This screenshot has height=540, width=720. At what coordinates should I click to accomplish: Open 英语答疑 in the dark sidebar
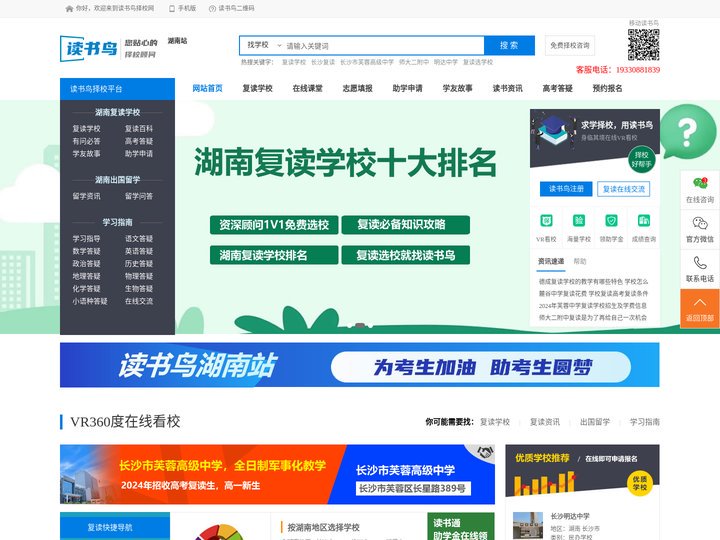click(139, 251)
